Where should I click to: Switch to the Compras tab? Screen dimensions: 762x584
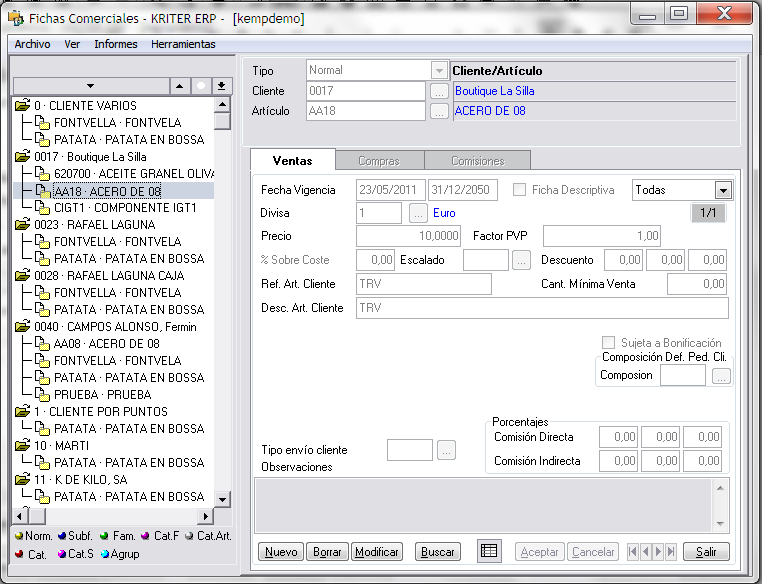(x=378, y=161)
